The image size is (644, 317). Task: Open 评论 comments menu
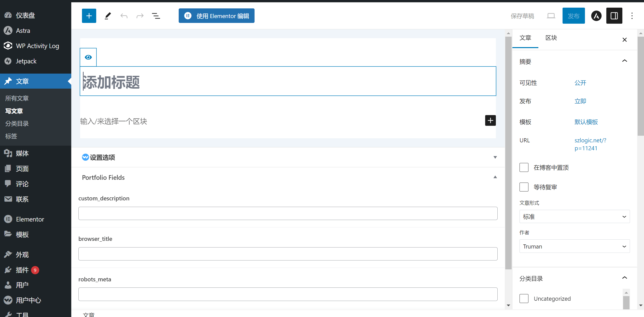(36, 184)
